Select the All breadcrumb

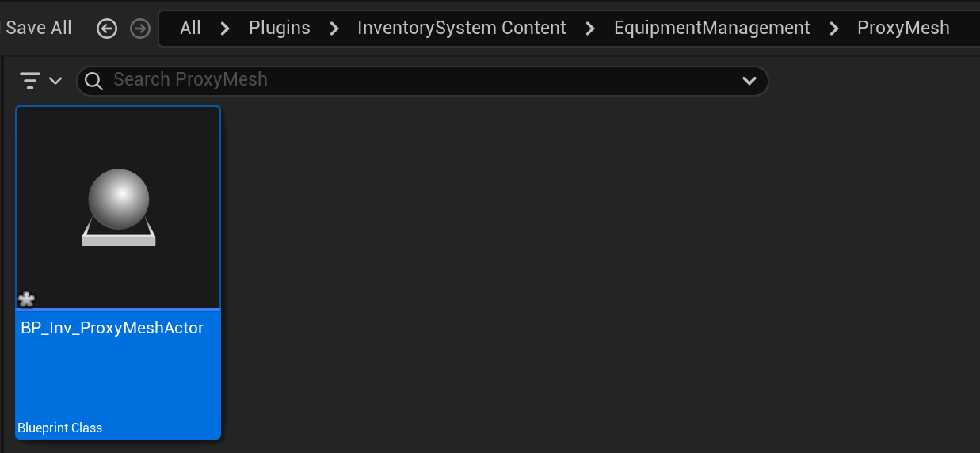(190, 29)
